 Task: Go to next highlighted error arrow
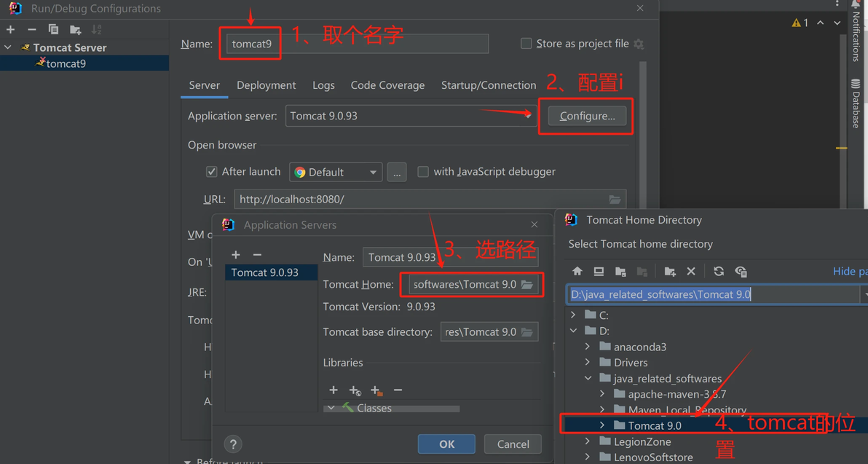837,23
